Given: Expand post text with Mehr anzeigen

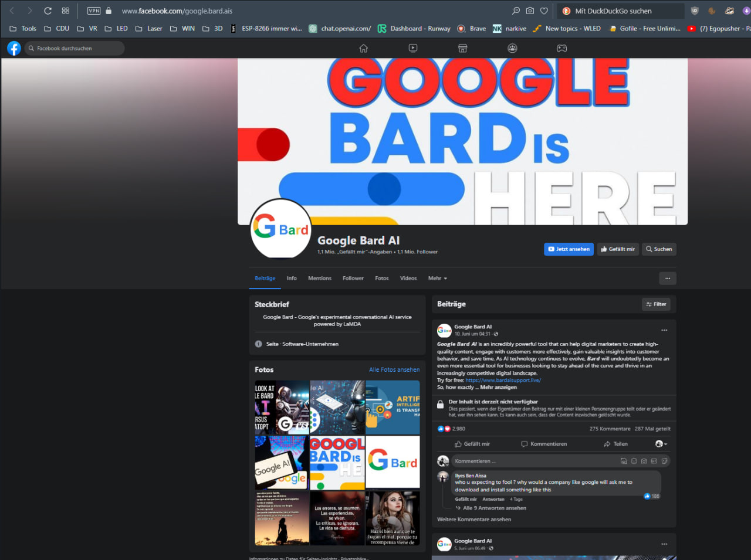Looking at the screenshot, I should pos(499,388).
